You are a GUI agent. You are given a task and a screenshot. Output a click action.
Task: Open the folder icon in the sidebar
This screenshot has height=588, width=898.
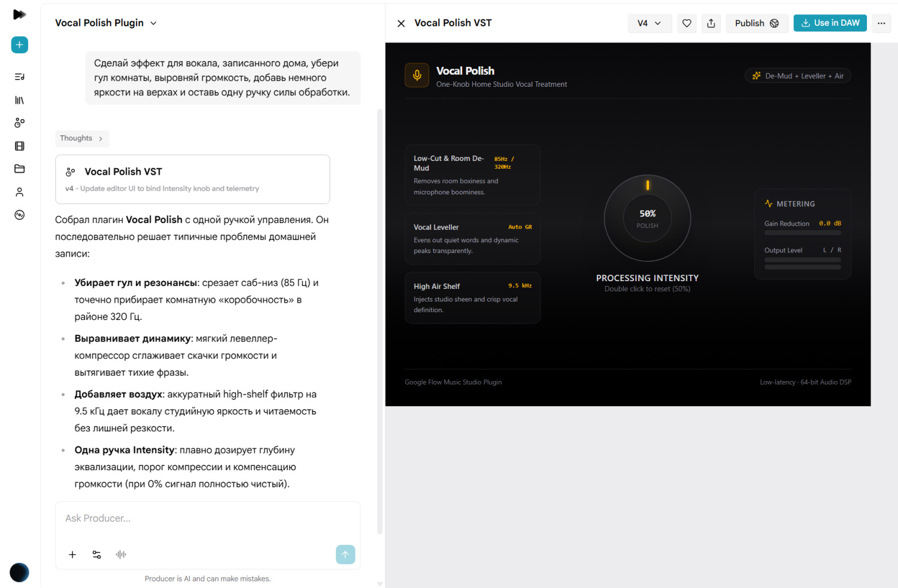click(x=19, y=169)
